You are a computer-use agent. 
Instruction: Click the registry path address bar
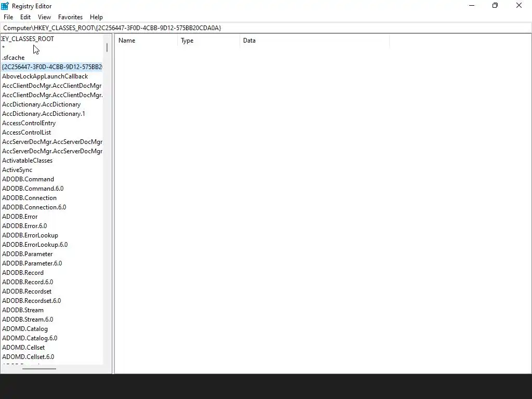point(266,28)
